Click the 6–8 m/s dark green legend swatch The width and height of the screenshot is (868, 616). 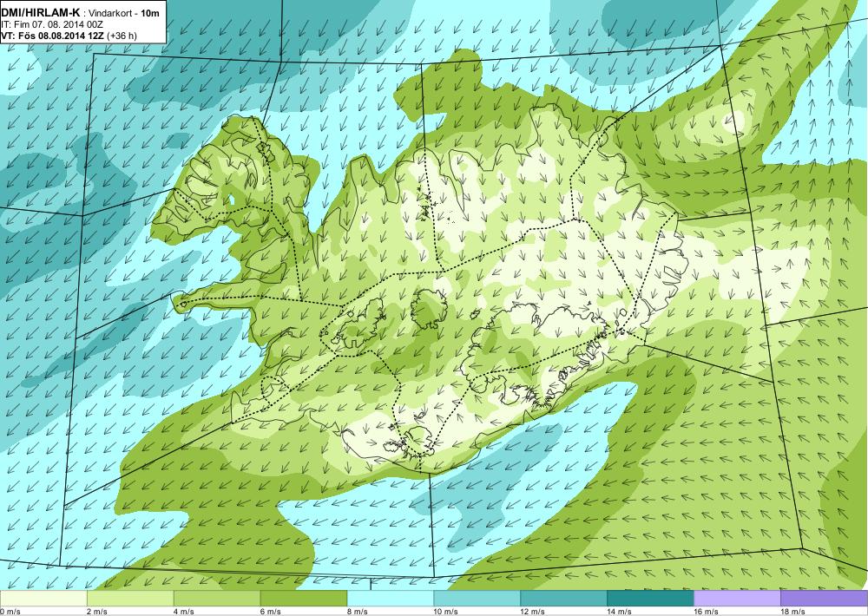pyautogui.click(x=303, y=599)
